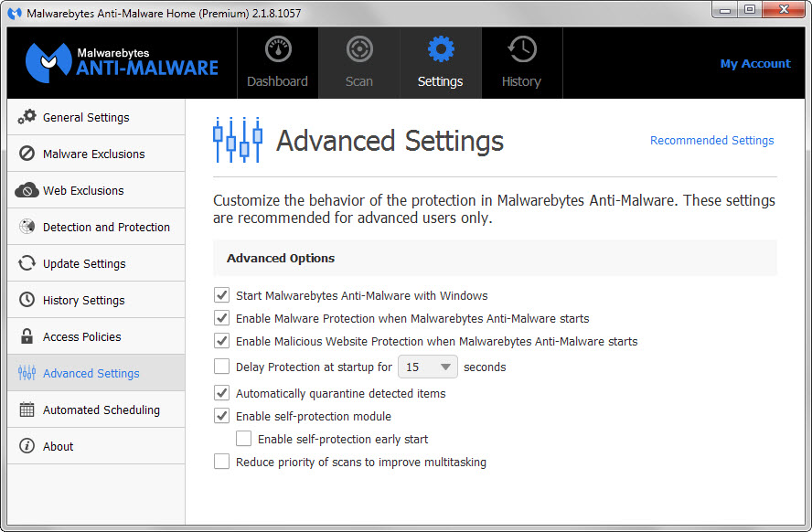Click the History Settings clock icon
This screenshot has width=812, height=532.
27,300
